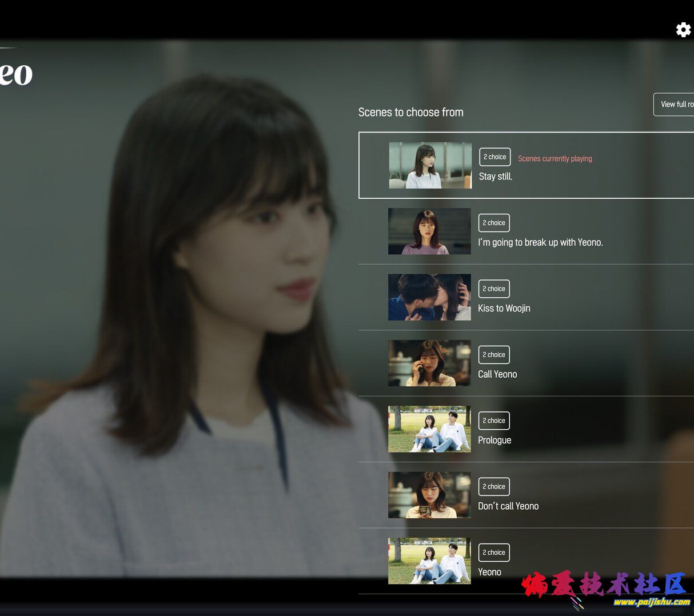Viewport: 694px width, 616px height.
Task: Play the Kiss to Woojin thumbnail
Action: click(x=429, y=297)
